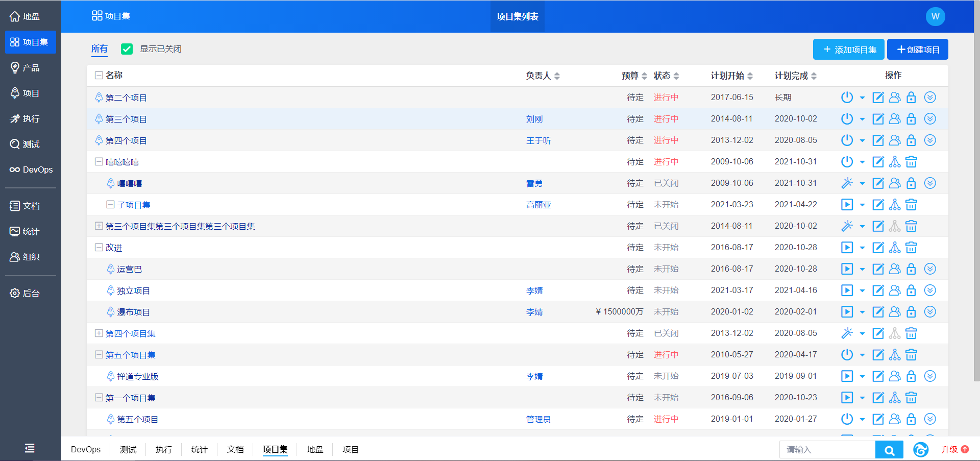This screenshot has width=980, height=461.
Task: Click the circled down-arrow icon for 第四个项目
Action: [x=930, y=140]
